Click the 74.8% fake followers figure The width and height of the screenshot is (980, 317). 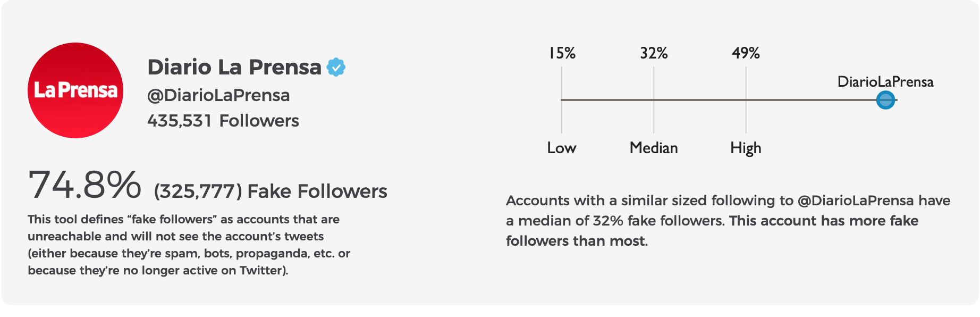coord(85,186)
